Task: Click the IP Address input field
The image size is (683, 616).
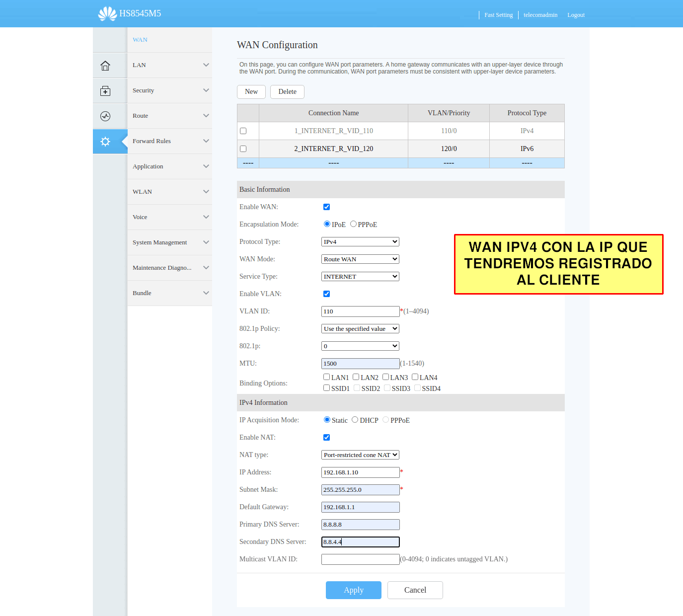Action: pyautogui.click(x=360, y=472)
